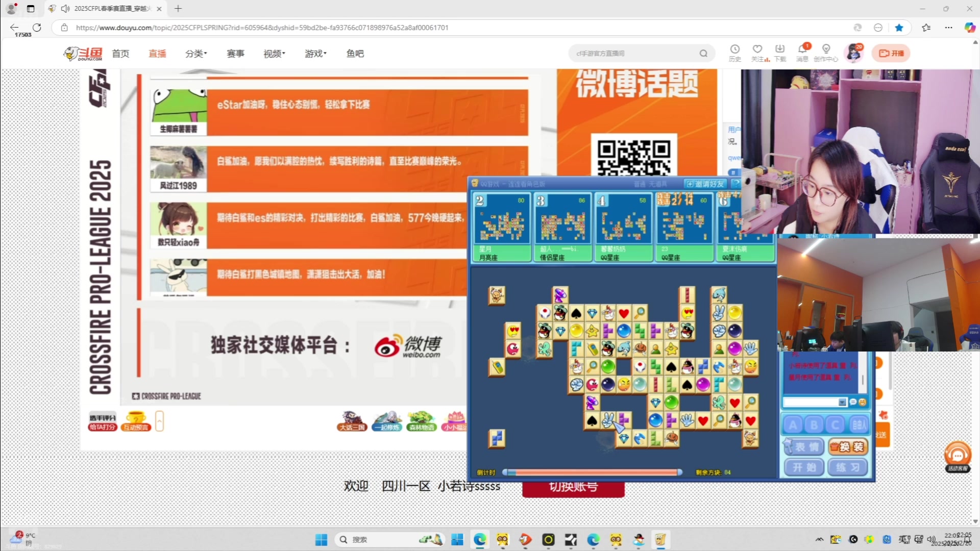This screenshot has width=980, height=551.
Task: Click the 表情 emote button in game
Action: click(x=804, y=447)
